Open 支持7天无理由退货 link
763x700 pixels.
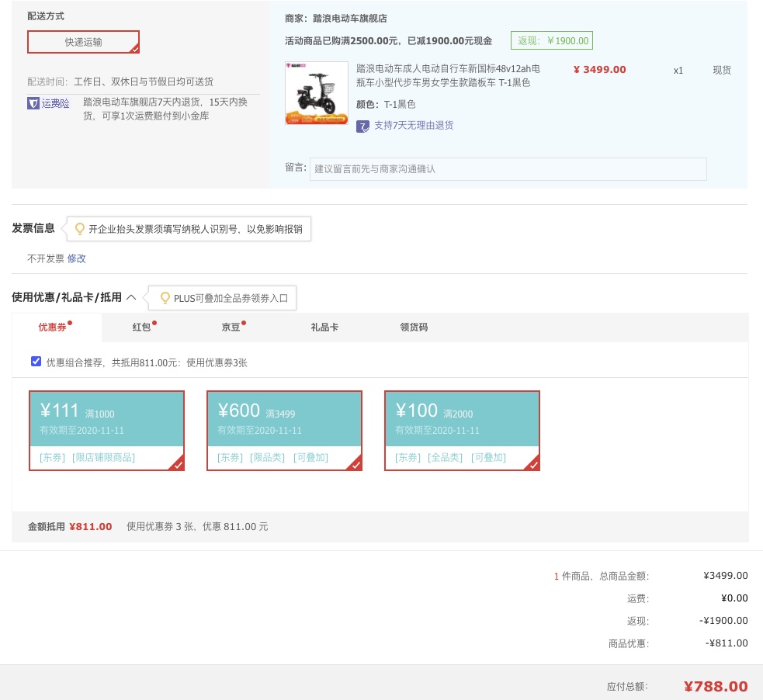pyautogui.click(x=414, y=126)
